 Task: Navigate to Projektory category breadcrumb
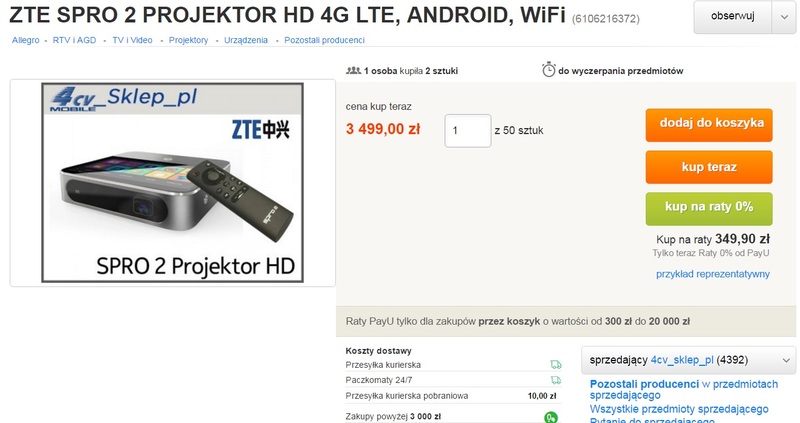click(188, 40)
